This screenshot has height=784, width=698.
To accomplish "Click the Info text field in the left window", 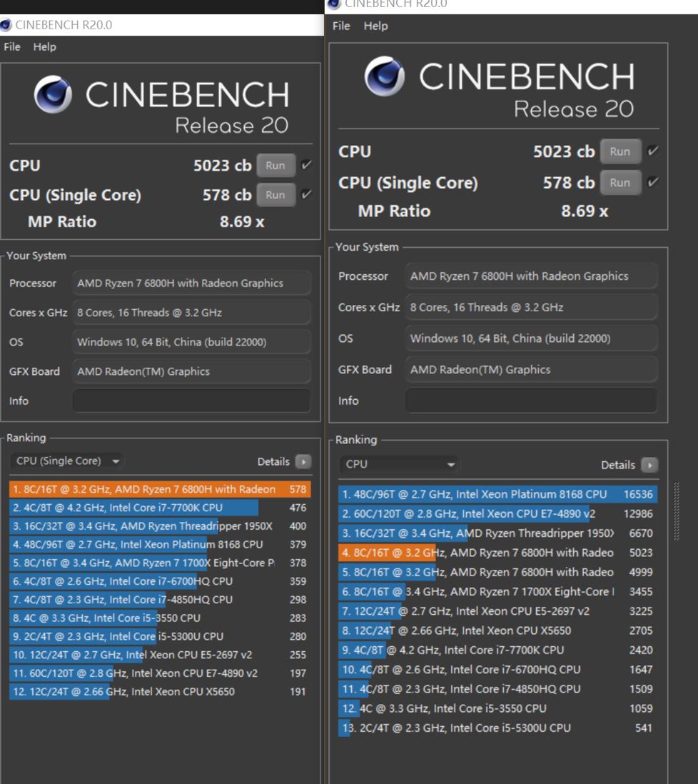I will point(191,401).
